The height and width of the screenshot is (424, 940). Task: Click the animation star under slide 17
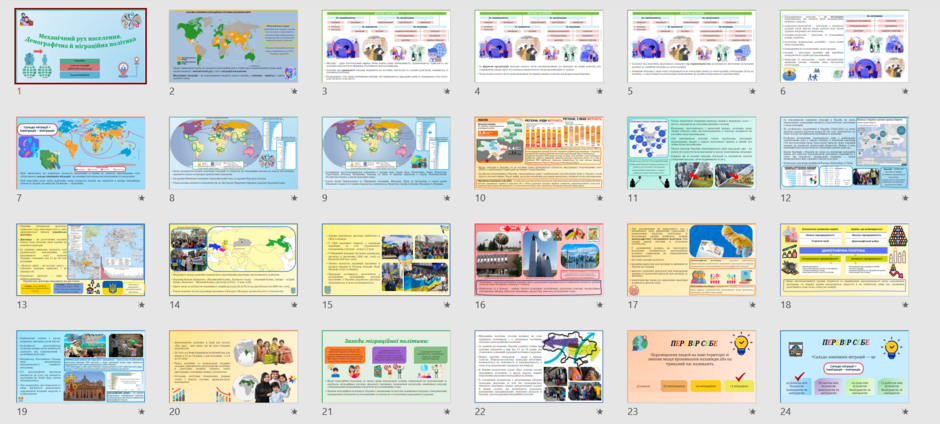(x=752, y=305)
